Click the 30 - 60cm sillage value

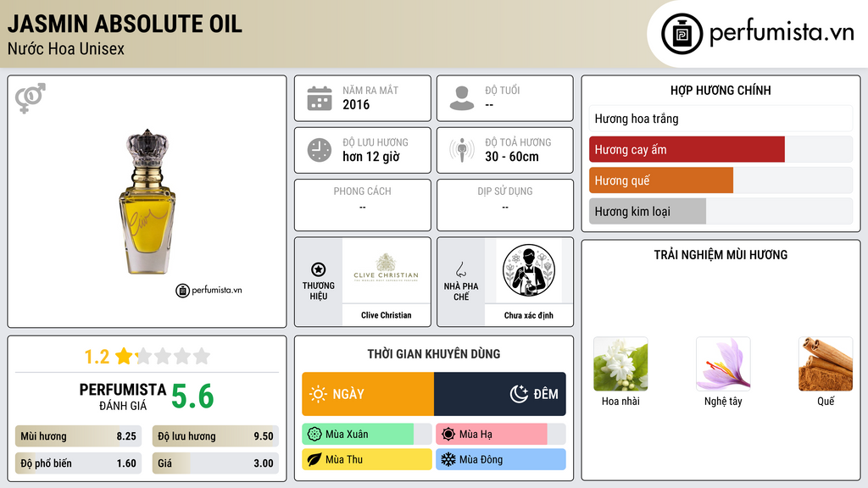[512, 157]
